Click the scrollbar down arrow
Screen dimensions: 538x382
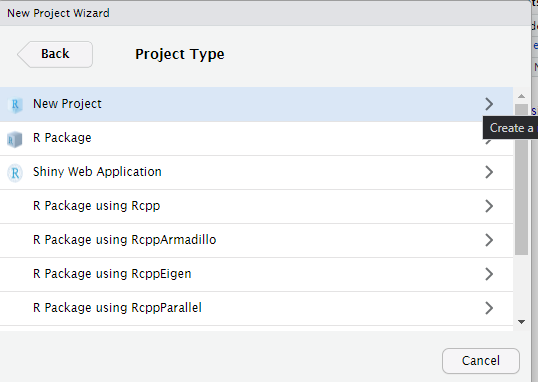[x=522, y=322]
